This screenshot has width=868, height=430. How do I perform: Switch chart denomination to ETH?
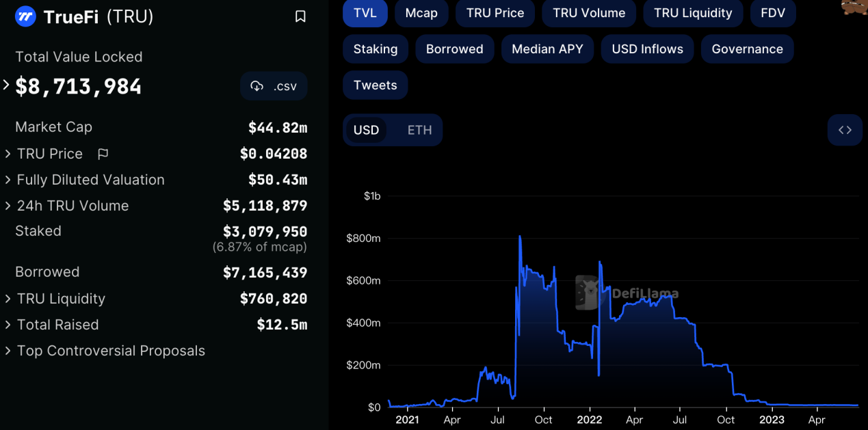click(x=419, y=130)
